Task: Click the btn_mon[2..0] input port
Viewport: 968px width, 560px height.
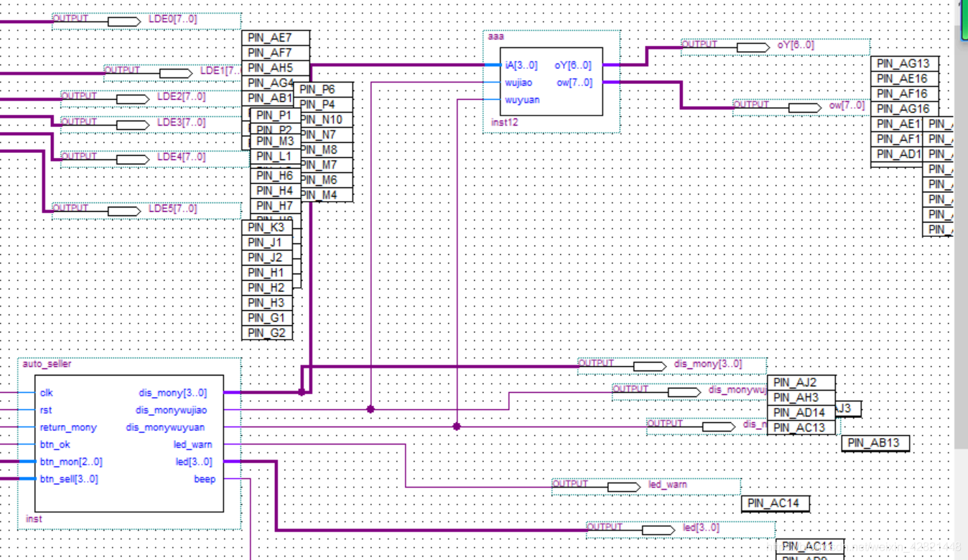Action: pyautogui.click(x=71, y=462)
